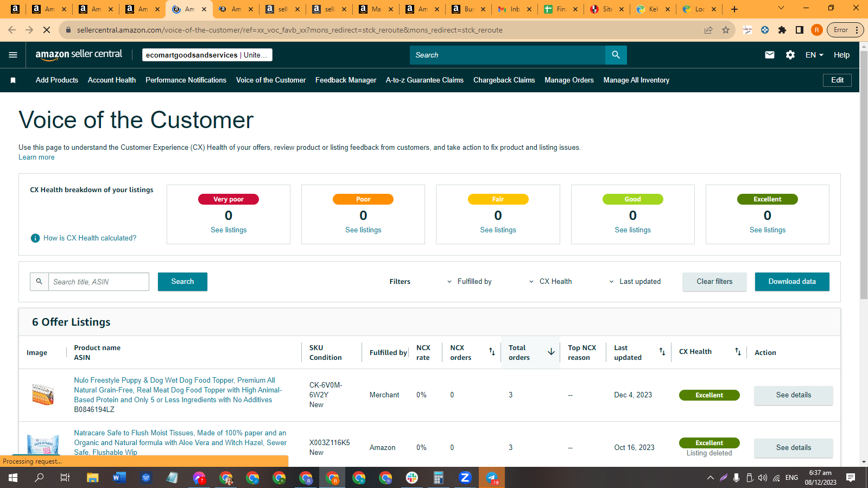Open Telegram from taskbar
This screenshot has height=488, width=868.
(492, 478)
